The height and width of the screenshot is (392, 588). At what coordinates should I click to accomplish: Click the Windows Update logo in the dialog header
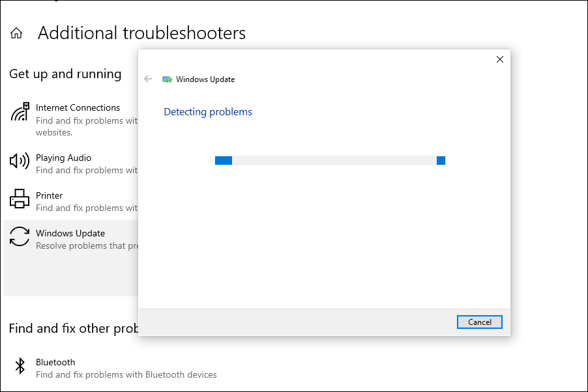(166, 79)
